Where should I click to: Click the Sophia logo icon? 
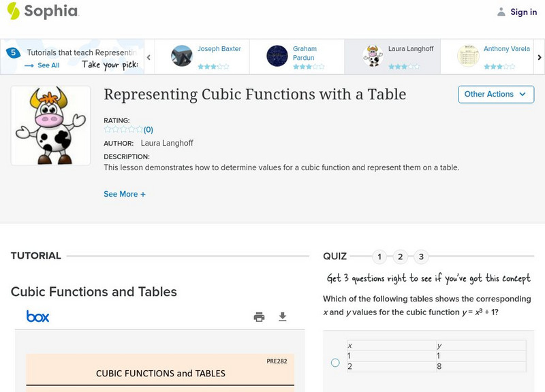[x=13, y=11]
